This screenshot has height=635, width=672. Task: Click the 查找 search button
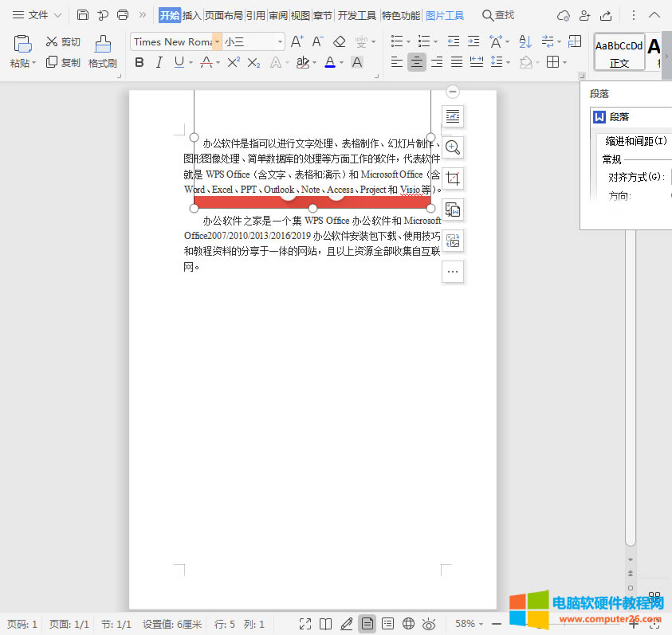pyautogui.click(x=498, y=15)
